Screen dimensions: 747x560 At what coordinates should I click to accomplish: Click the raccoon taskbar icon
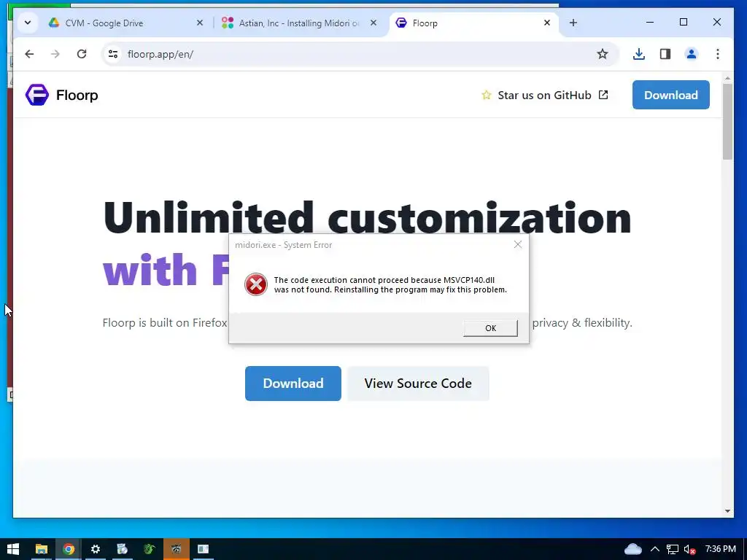click(177, 549)
